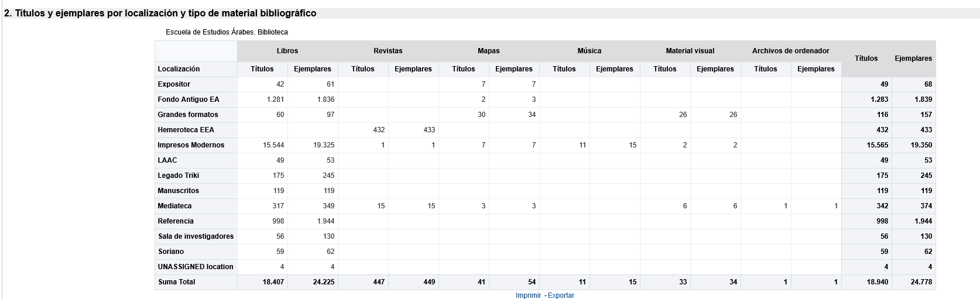Click the Música column group header
Image resolution: width=980 pixels, height=299 pixels.
590,51
